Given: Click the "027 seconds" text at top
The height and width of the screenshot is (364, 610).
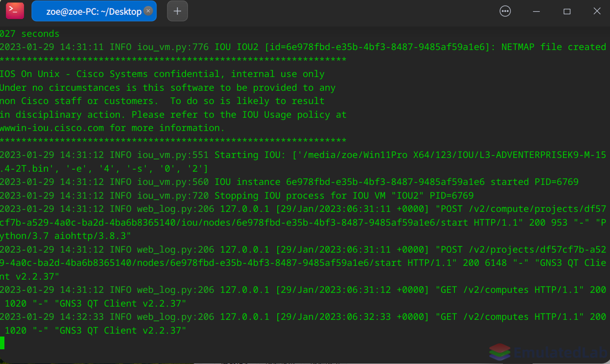Looking at the screenshot, I should [29, 34].
